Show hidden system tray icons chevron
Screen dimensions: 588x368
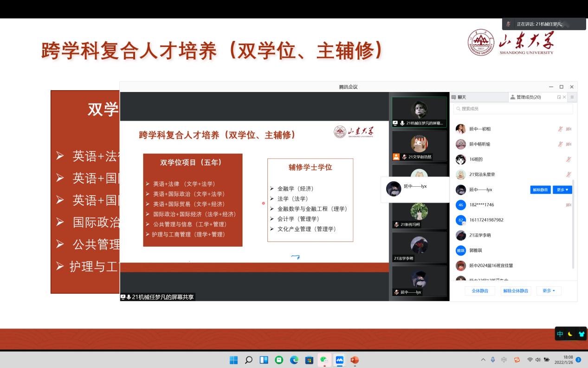coord(483,360)
